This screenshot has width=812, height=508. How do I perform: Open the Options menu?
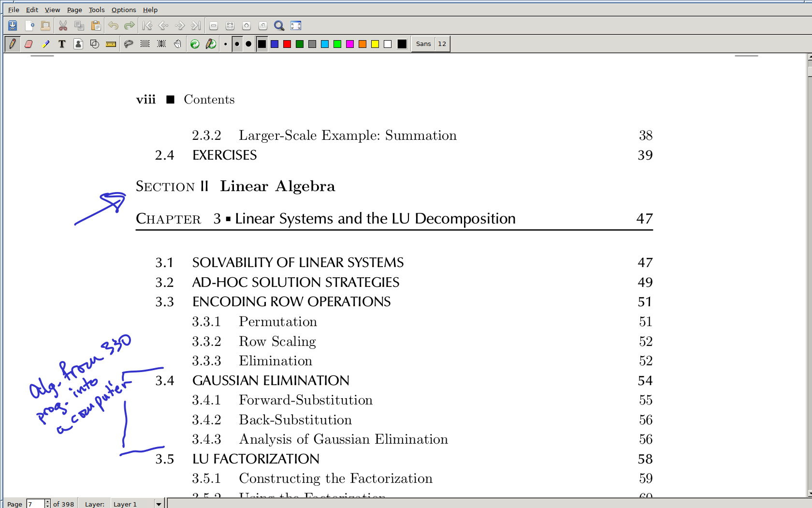[124, 10]
